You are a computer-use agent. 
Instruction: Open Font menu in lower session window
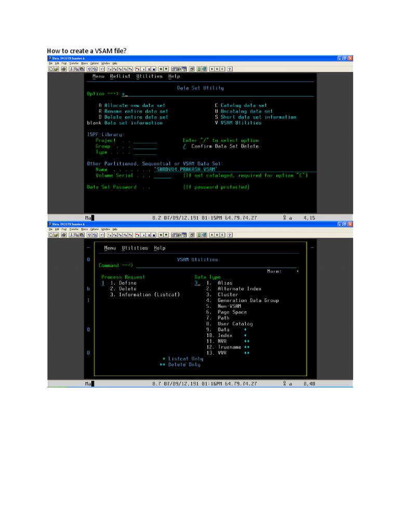[x=64, y=229]
